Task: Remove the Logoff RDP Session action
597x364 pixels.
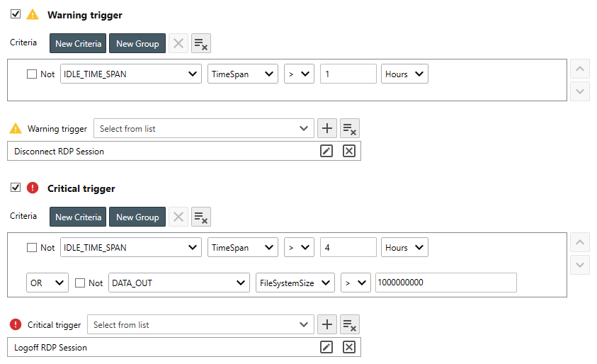Action: click(x=348, y=347)
